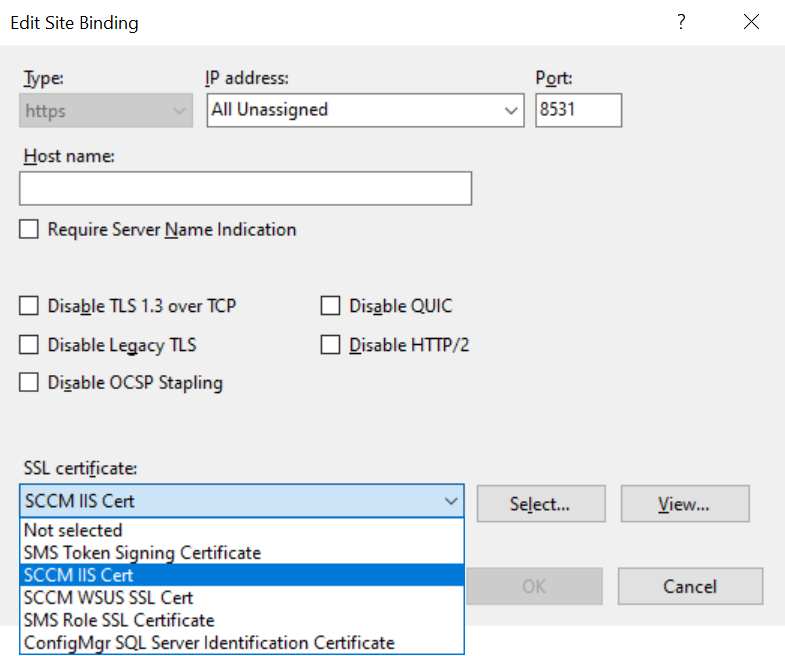Screen dimensions: 785x656
Task: Open the disabled Type https dropdown
Action: coord(106,110)
